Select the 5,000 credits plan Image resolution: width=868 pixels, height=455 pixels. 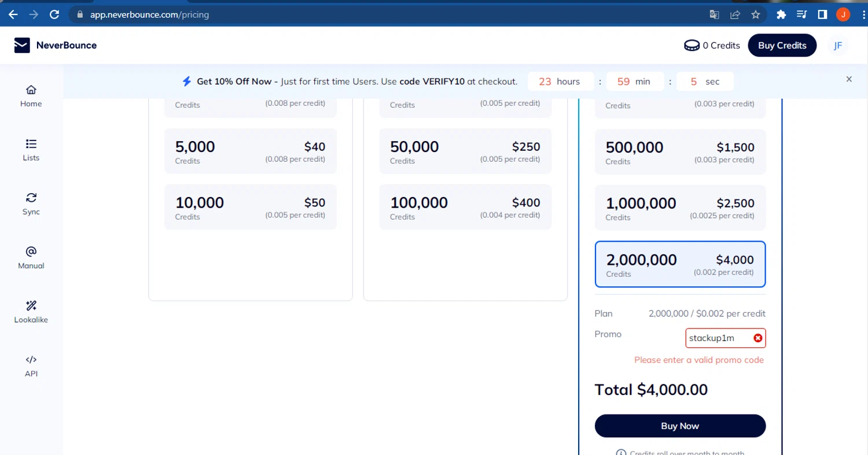click(x=251, y=151)
